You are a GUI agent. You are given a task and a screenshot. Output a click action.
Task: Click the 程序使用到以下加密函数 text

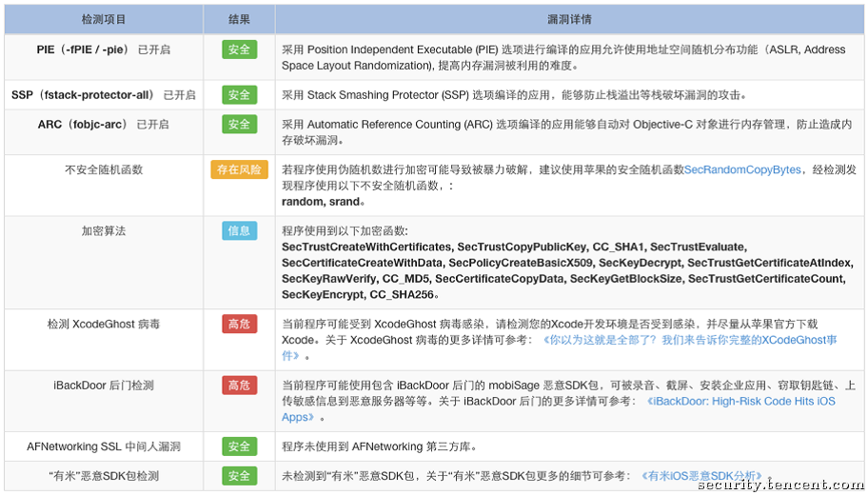click(x=345, y=231)
